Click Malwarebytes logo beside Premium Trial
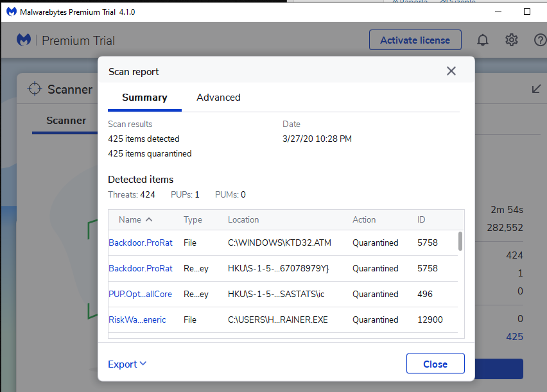 coord(24,40)
